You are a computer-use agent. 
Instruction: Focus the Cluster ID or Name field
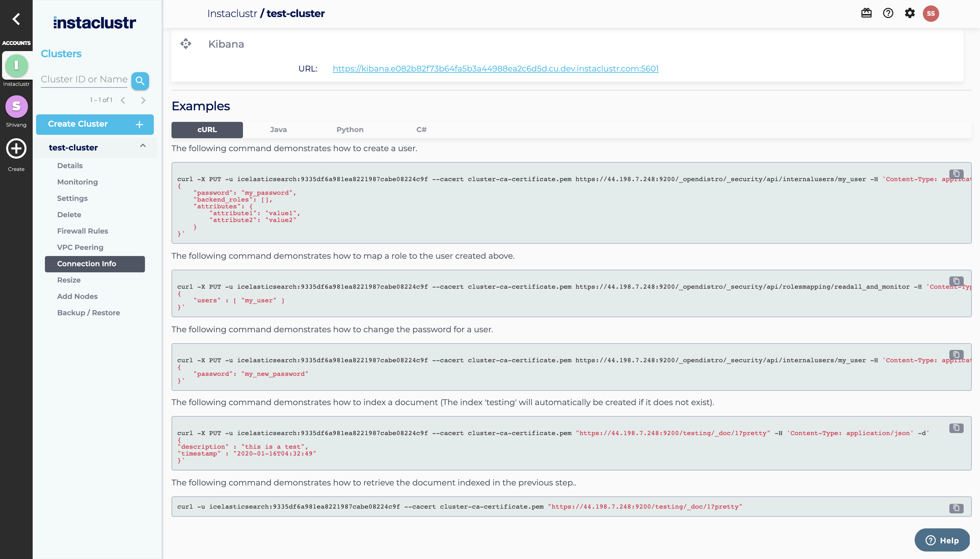(x=84, y=79)
